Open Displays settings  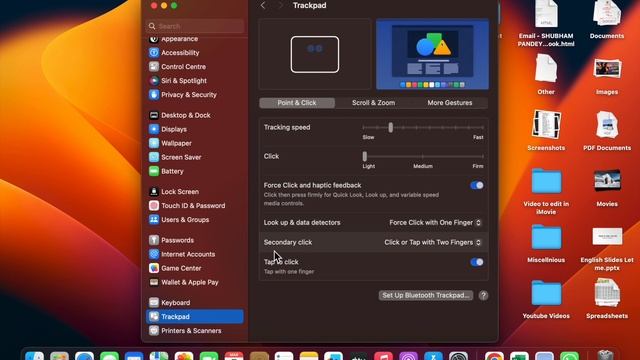coord(168,129)
